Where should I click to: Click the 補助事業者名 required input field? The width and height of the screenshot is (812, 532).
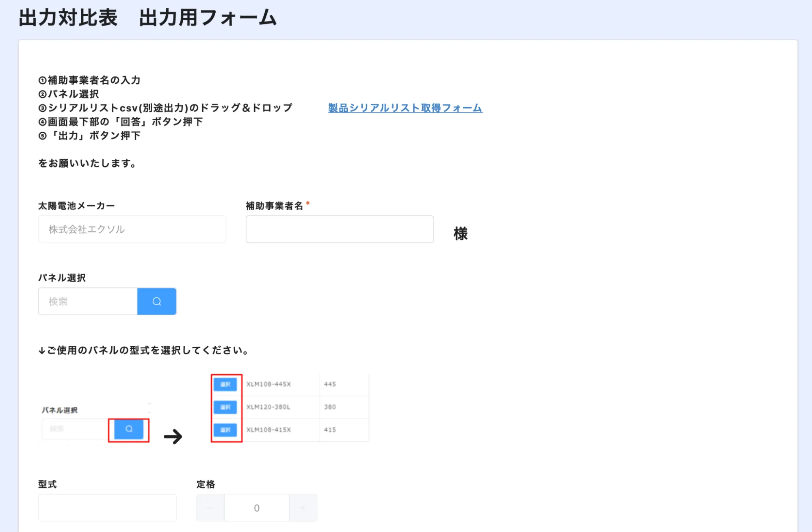click(x=339, y=229)
